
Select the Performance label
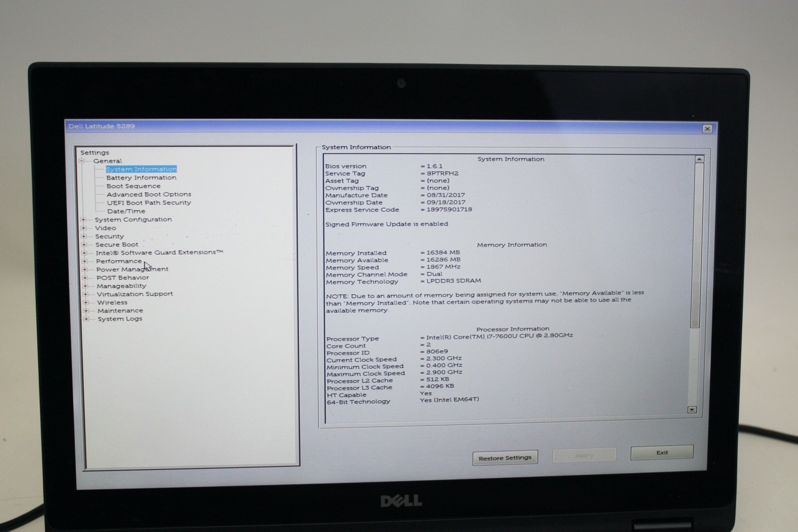coord(119,261)
